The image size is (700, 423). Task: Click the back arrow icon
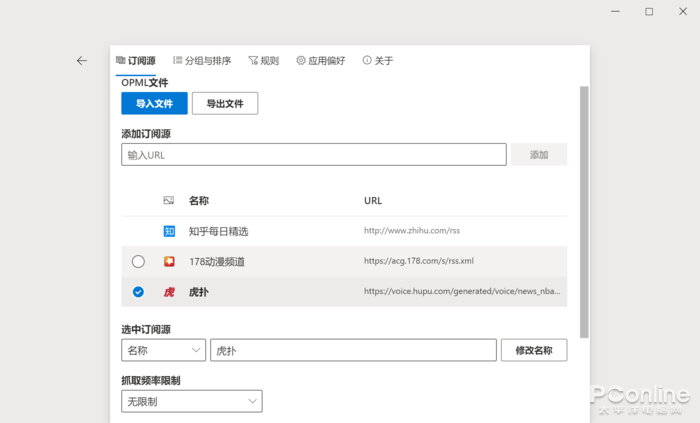point(82,61)
